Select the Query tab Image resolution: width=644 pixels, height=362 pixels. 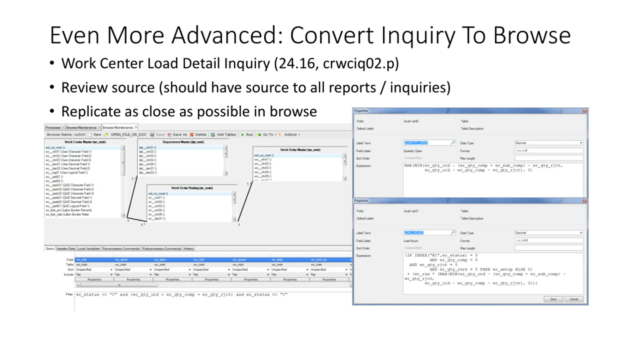[x=50, y=249]
